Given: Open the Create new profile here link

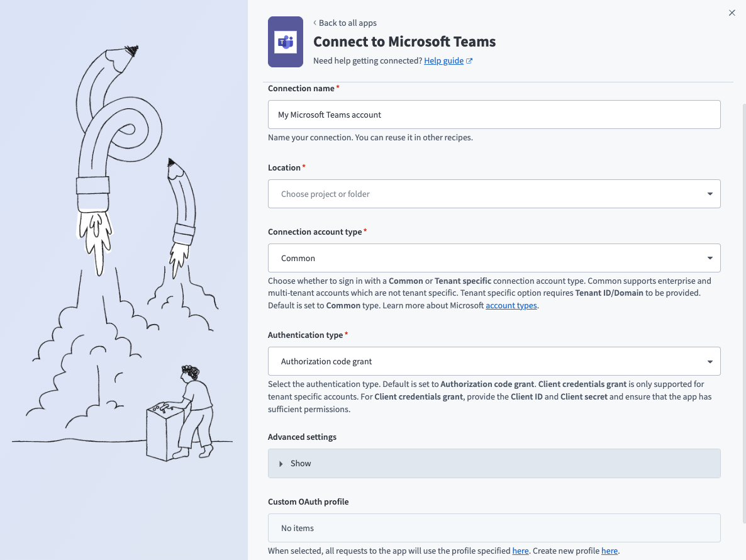Looking at the screenshot, I should [x=609, y=551].
